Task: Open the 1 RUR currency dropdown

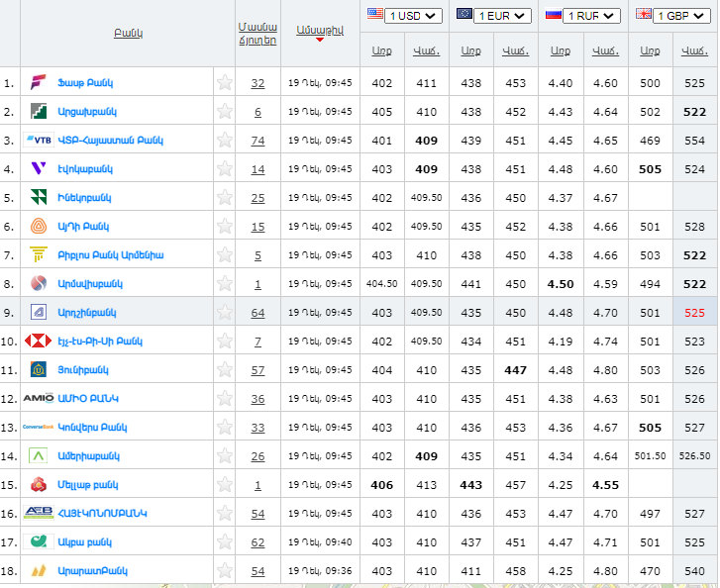Action: [x=591, y=16]
